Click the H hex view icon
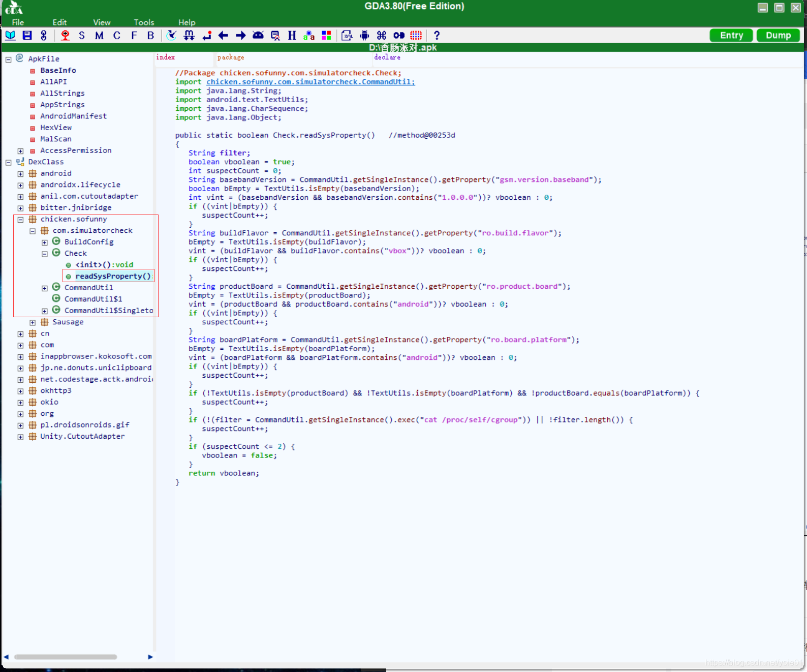This screenshot has width=807, height=672. pos(292,36)
